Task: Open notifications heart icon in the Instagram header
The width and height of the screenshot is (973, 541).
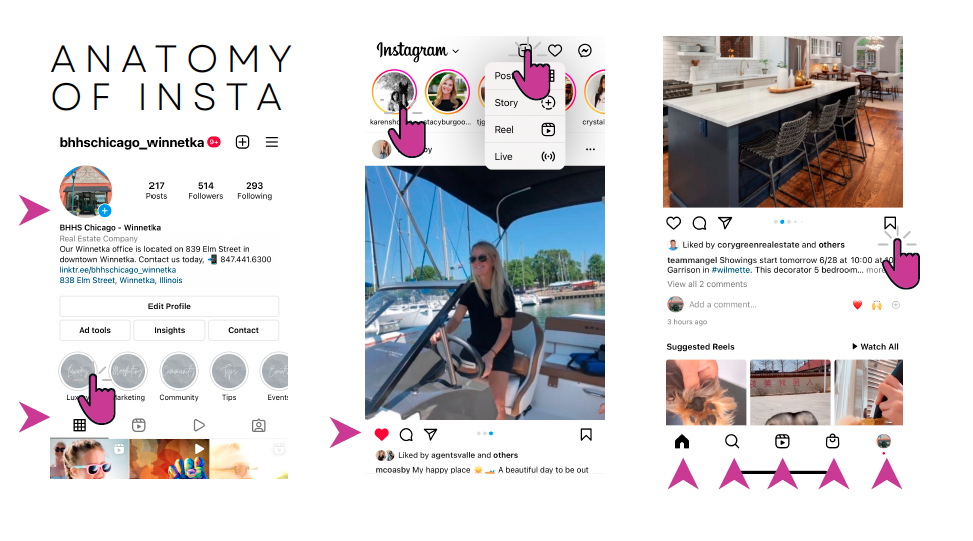Action: point(555,50)
